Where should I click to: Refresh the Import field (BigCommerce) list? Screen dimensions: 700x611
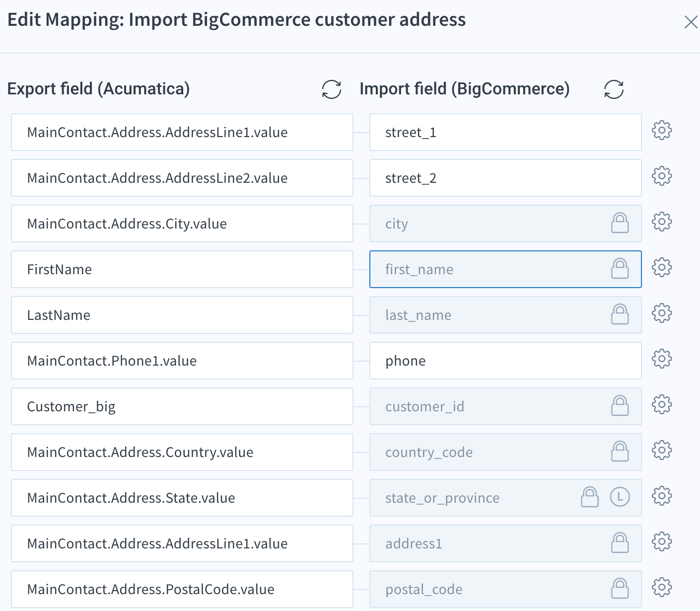click(614, 89)
